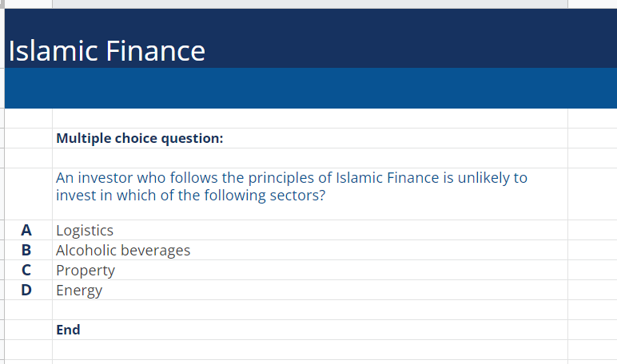Choose the Alcoholic beverages answer cell
The width and height of the screenshot is (617, 364).
click(123, 250)
